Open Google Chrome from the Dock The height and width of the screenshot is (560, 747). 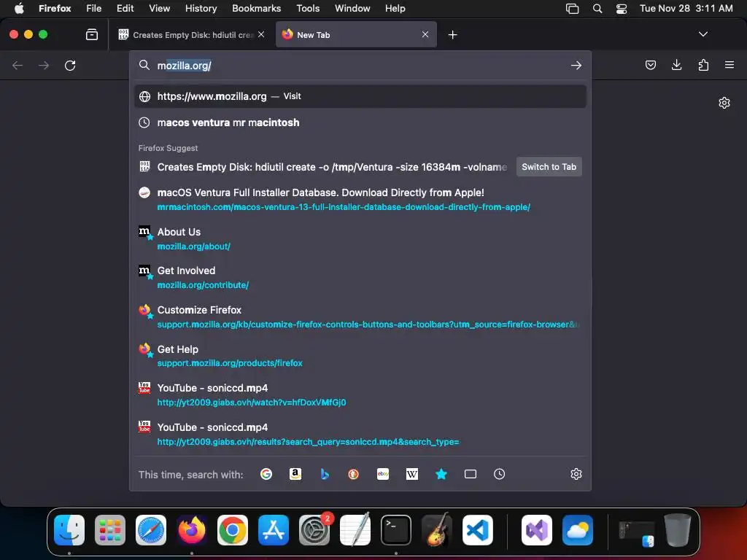[233, 530]
